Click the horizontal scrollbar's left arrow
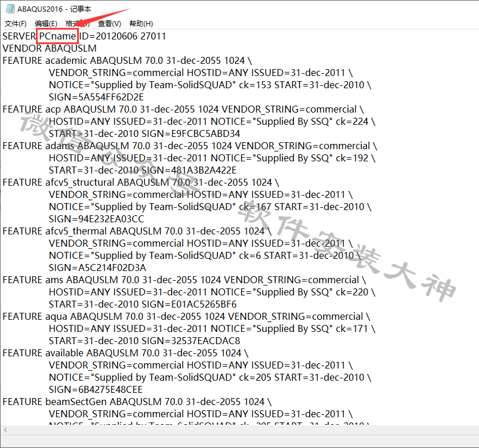 click(x=5, y=430)
